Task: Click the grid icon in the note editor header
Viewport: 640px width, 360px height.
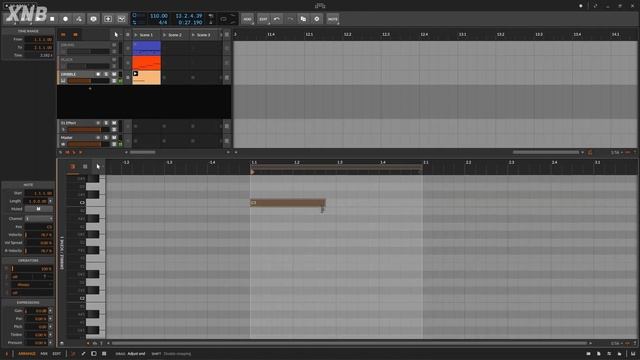Action: pos(85,167)
